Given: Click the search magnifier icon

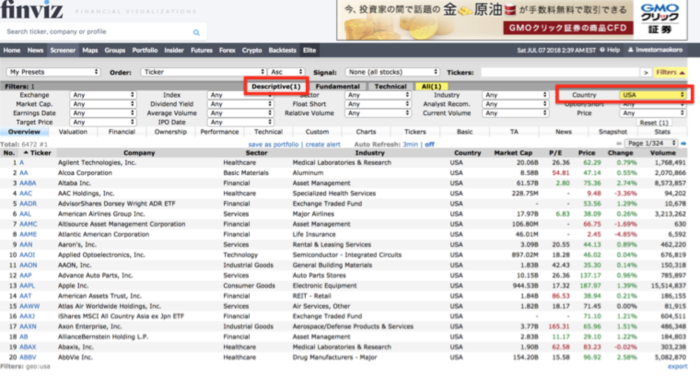Looking at the screenshot, I should (x=196, y=32).
